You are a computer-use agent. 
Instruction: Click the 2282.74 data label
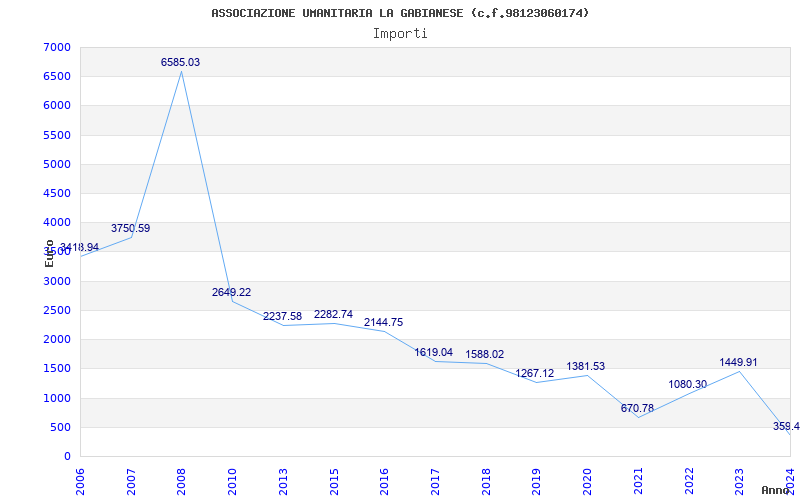coord(333,314)
